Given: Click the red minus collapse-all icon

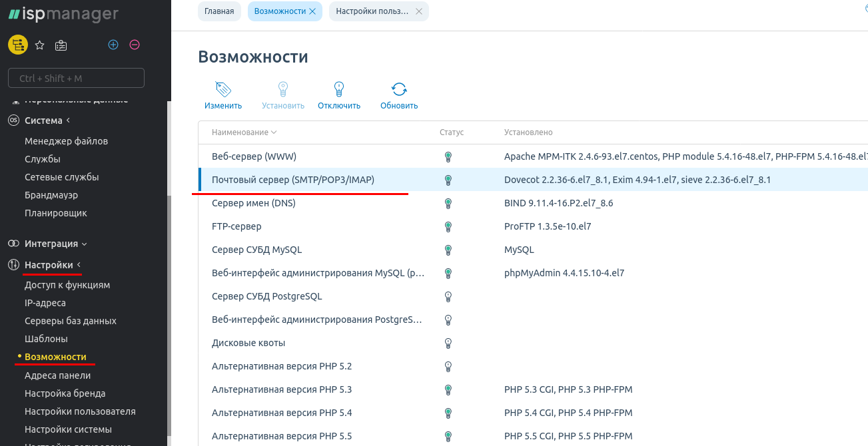Looking at the screenshot, I should click(135, 45).
